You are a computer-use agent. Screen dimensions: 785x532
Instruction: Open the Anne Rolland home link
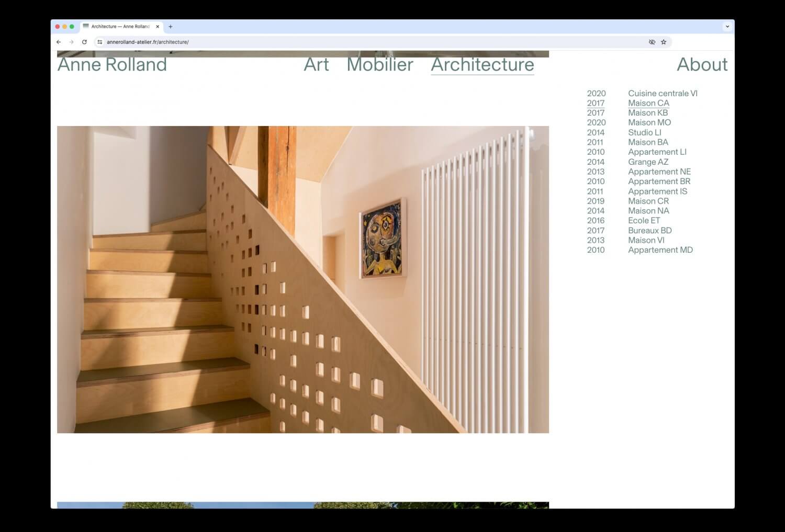[112, 64]
